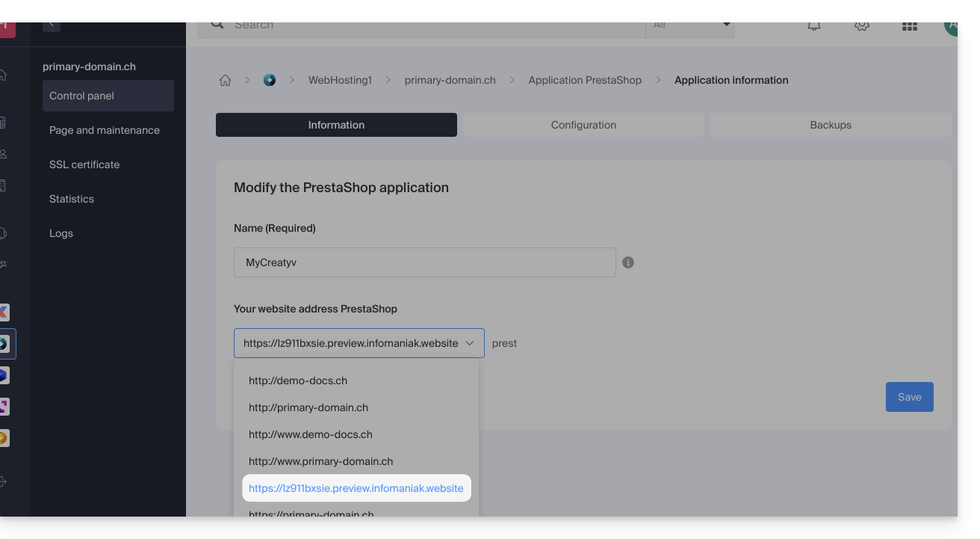Open the Backups tab
Viewport: 980px width, 539px height.
(830, 125)
